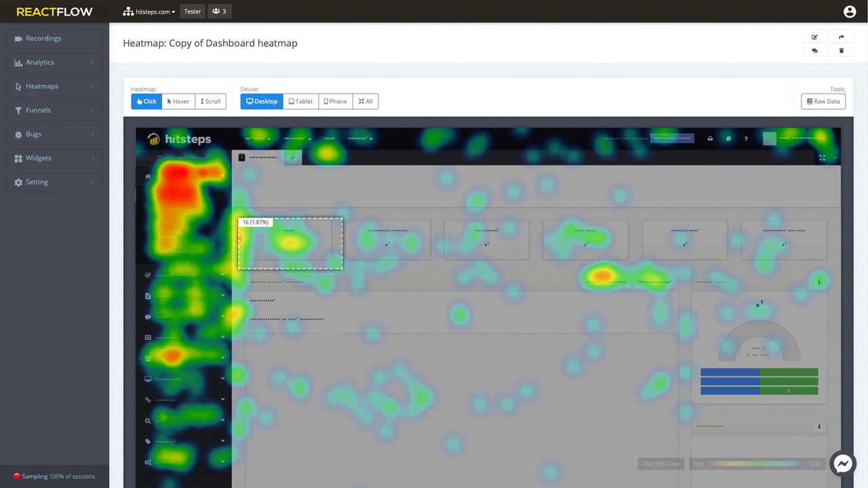Enable the Scroll heatmap view
This screenshot has height=488, width=868.
pos(210,101)
